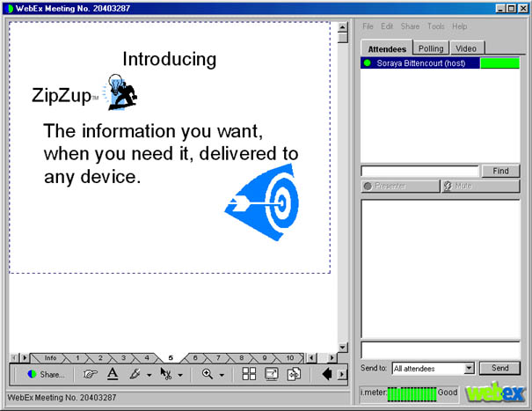Expand the zoom options dropdown arrow
This screenshot has height=411, width=532.
coord(222,375)
